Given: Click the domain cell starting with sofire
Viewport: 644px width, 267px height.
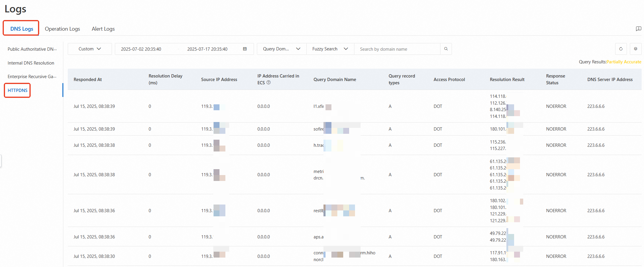Looking at the screenshot, I should click(x=331, y=129).
